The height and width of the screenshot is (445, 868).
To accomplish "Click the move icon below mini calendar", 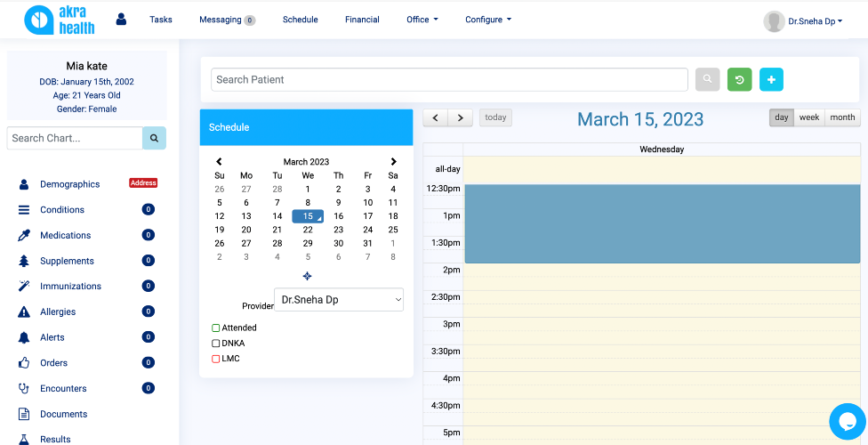I will [307, 276].
